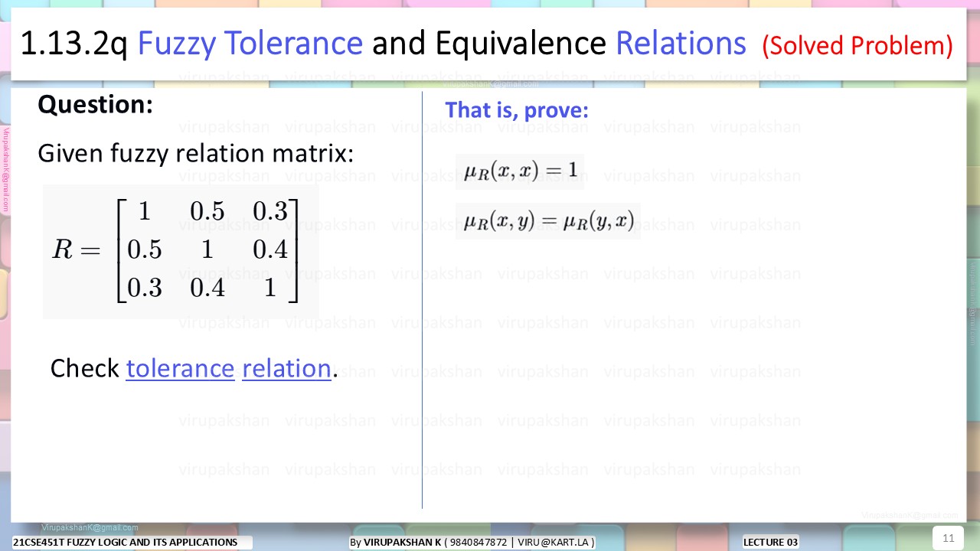Click the word 'Check' before tolerance
The image size is (980, 551).
click(85, 369)
